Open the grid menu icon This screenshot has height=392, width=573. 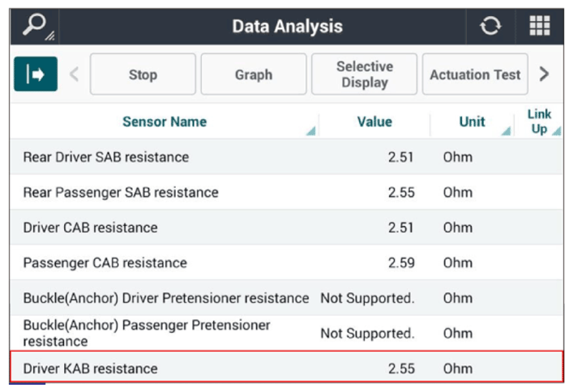(540, 26)
